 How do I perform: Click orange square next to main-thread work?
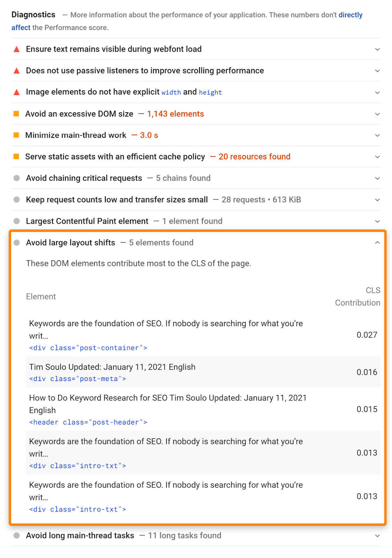[16, 135]
